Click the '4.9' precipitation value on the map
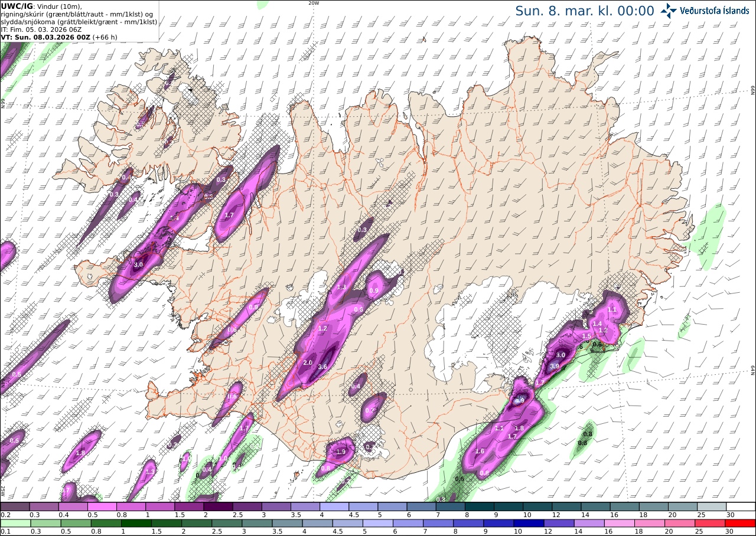Image resolution: width=756 pixels, height=536 pixels. pyautogui.click(x=520, y=400)
